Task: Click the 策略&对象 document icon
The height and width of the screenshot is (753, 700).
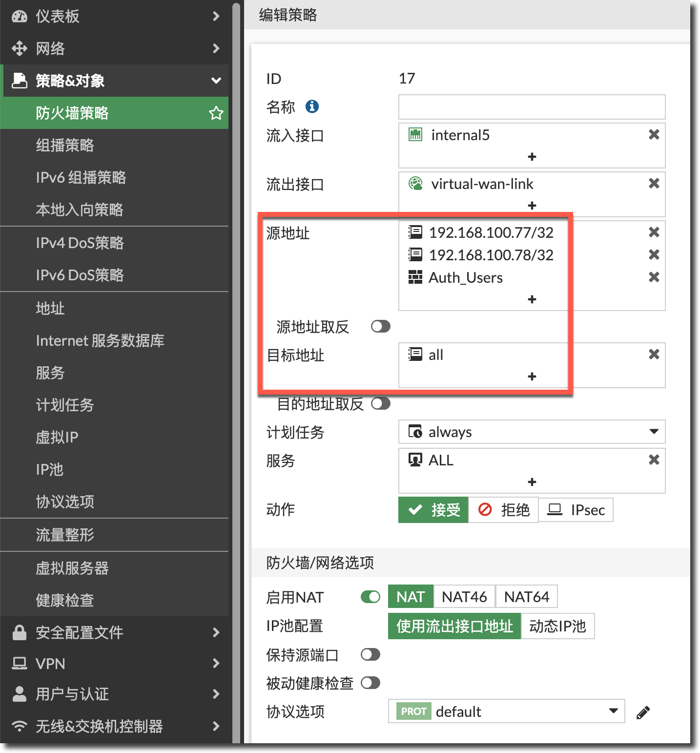Action: (x=20, y=81)
